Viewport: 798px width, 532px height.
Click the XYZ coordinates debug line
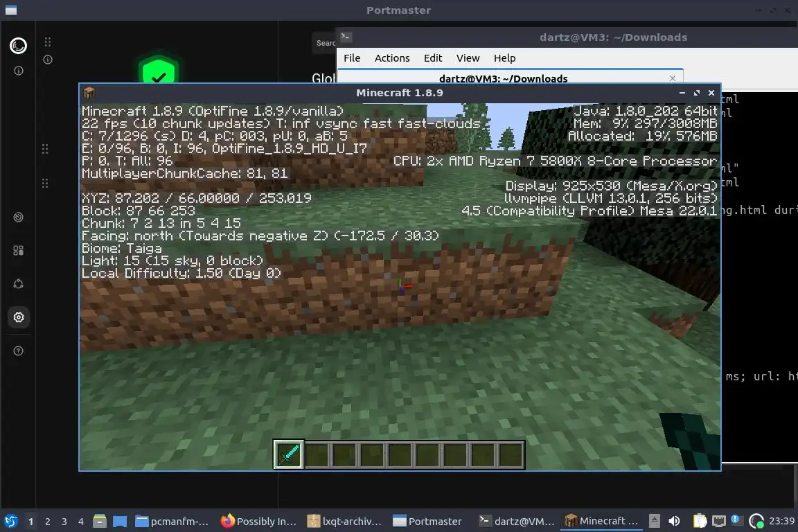197,198
